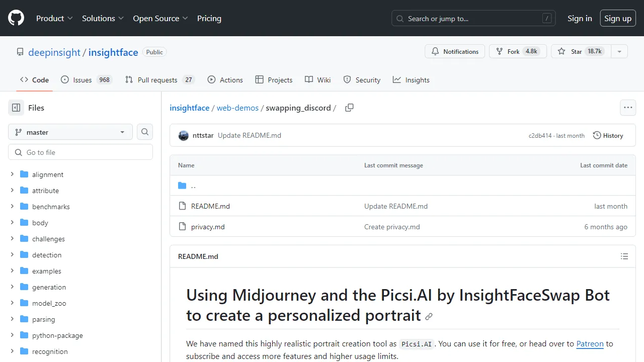
Task: Expand the alignment folder tree
Action: (x=12, y=174)
